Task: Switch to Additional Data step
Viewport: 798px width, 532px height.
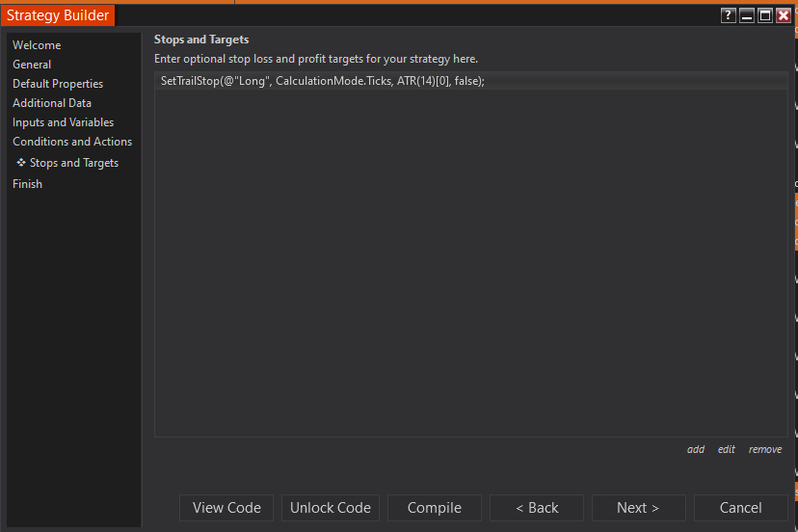Action: [x=52, y=103]
